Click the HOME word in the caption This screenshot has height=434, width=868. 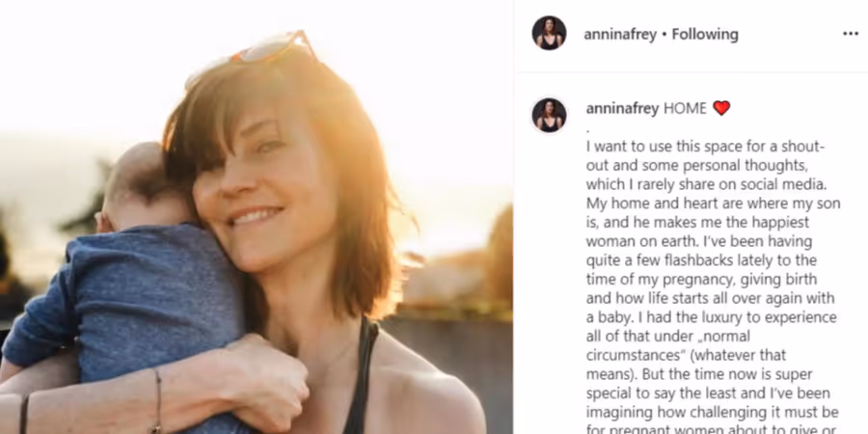(x=685, y=108)
